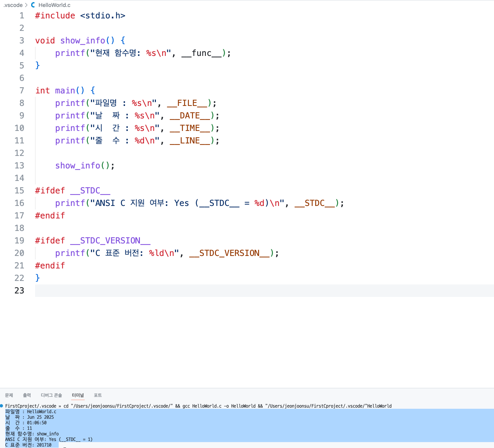Click the empty highlighted line 23
This screenshot has width=494, height=448.
(x=265, y=291)
